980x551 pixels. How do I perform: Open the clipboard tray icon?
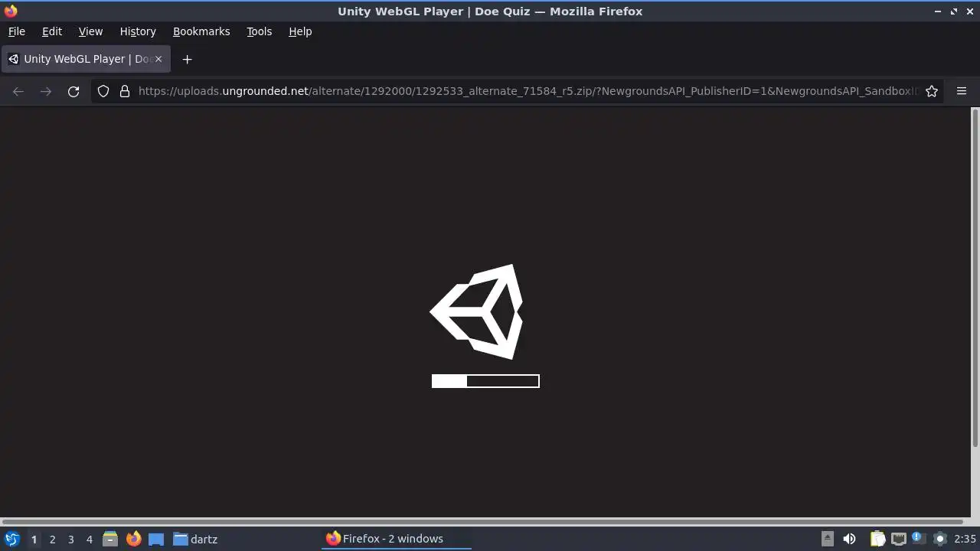[x=877, y=539]
